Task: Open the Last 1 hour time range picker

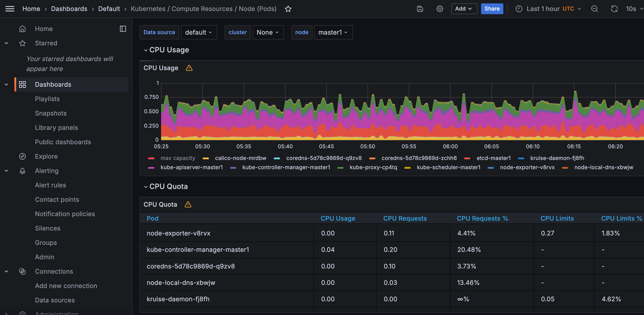Action: 548,9
